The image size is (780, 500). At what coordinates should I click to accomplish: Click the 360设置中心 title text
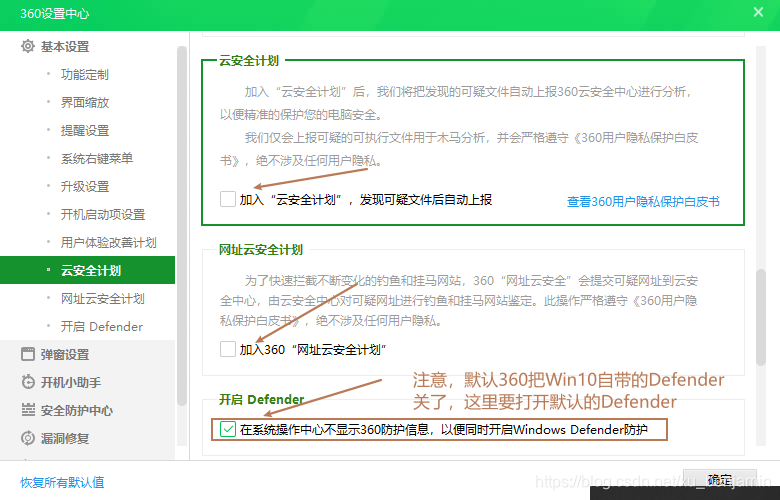[55, 14]
